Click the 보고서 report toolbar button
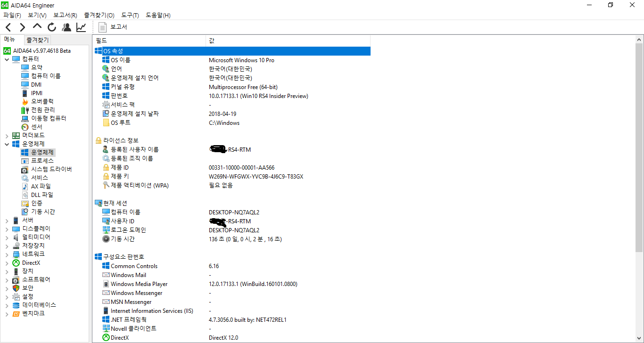This screenshot has height=343, width=644. [113, 27]
